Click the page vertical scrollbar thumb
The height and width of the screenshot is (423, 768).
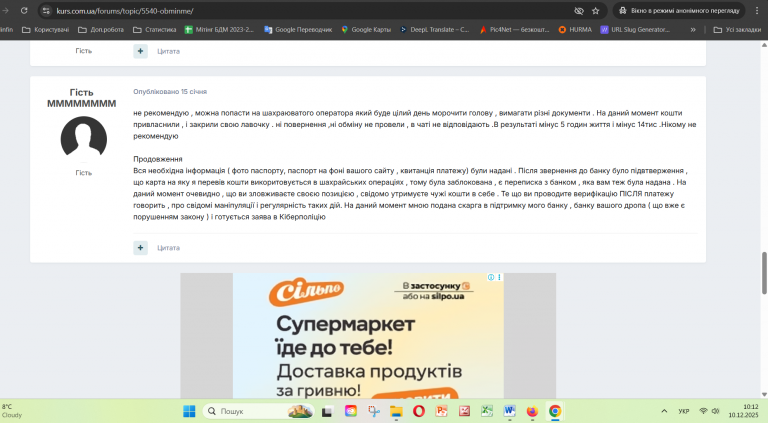[764, 273]
